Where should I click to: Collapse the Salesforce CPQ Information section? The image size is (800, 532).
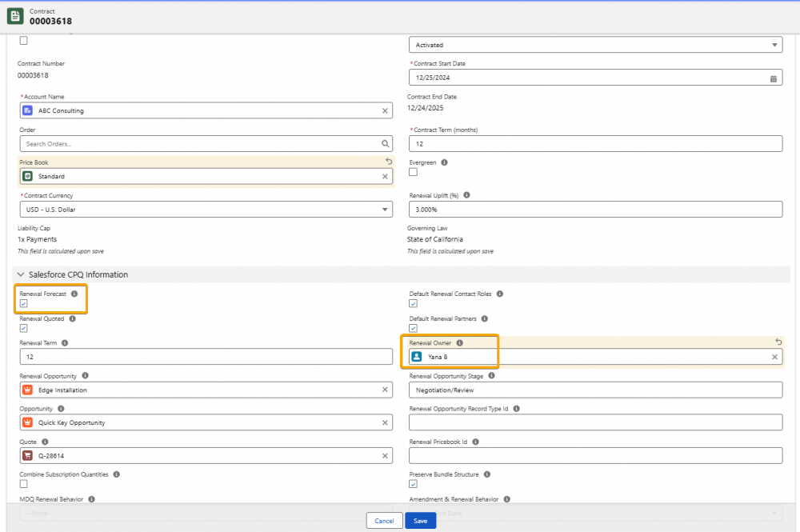click(21, 274)
